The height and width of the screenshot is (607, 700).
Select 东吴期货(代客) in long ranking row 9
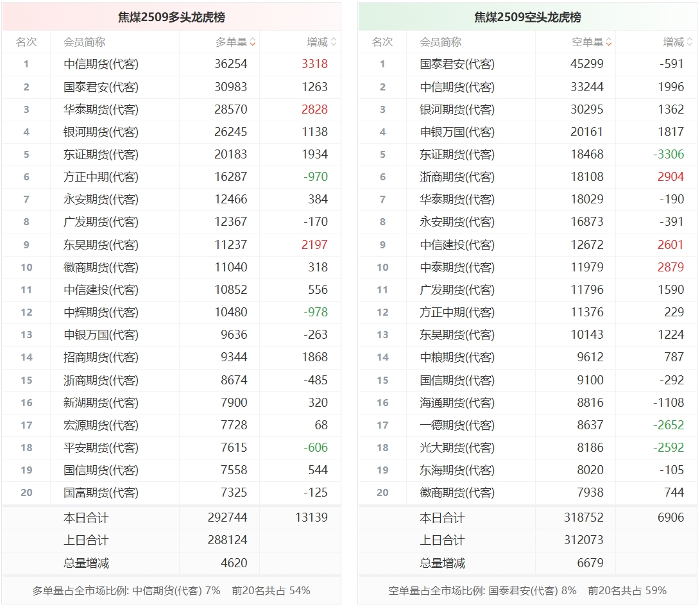pos(101,245)
